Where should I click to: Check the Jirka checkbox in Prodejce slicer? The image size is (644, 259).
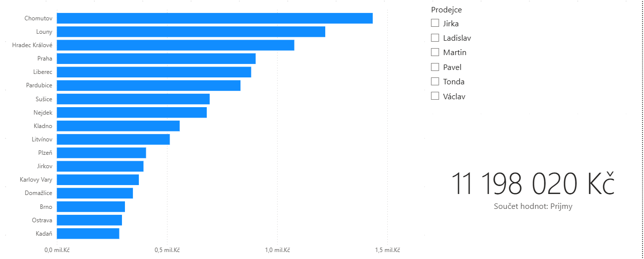435,23
